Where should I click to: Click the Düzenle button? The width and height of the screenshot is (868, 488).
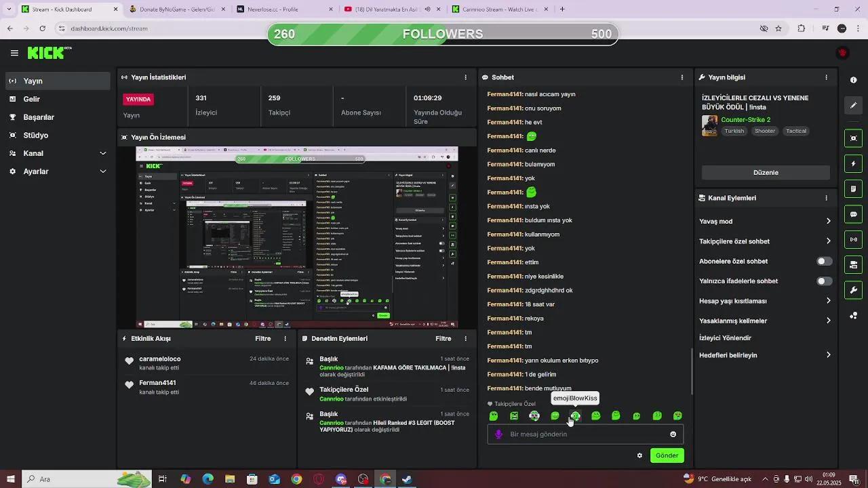click(766, 173)
